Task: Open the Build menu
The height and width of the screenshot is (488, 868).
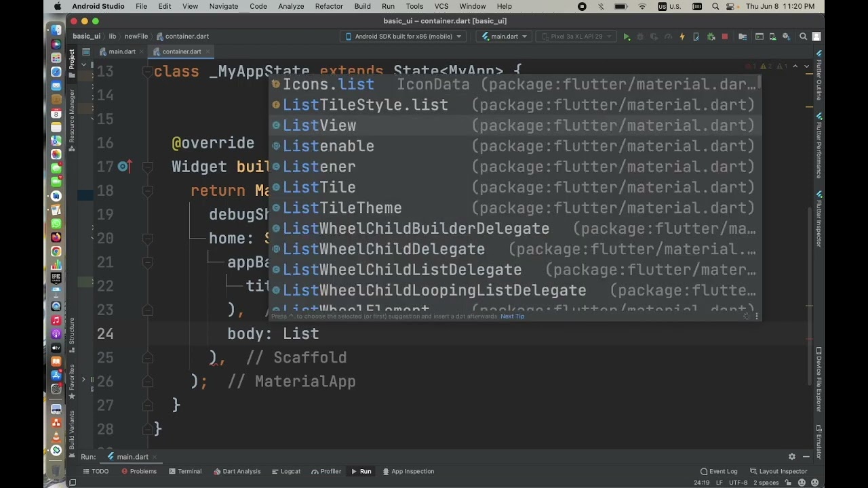Action: point(363,6)
